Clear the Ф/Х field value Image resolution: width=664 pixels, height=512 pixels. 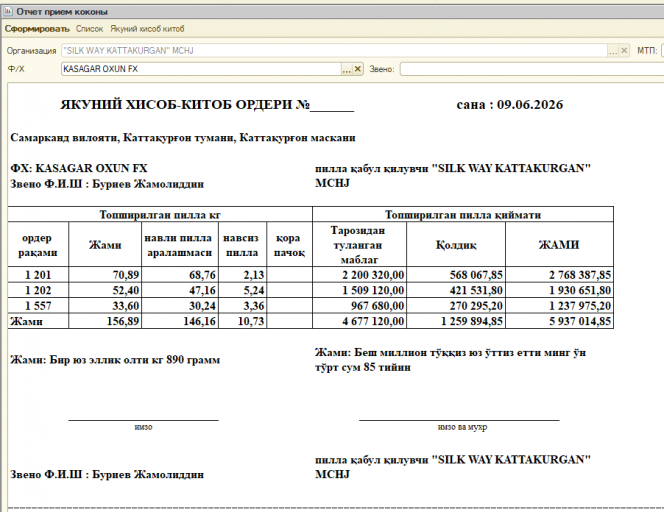(x=358, y=69)
